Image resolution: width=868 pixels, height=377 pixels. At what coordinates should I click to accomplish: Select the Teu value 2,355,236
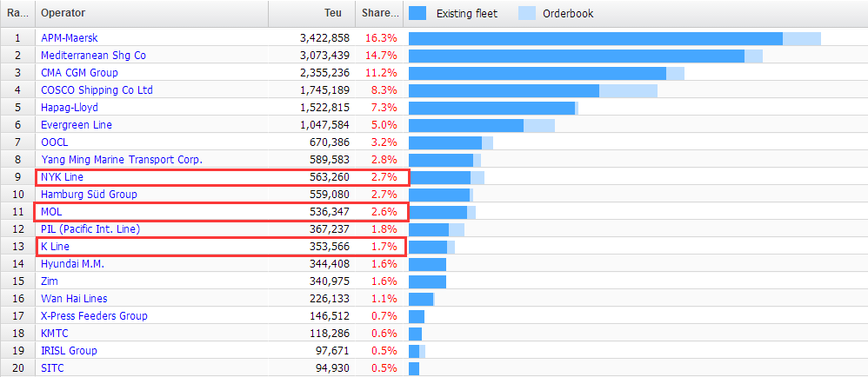[325, 73]
